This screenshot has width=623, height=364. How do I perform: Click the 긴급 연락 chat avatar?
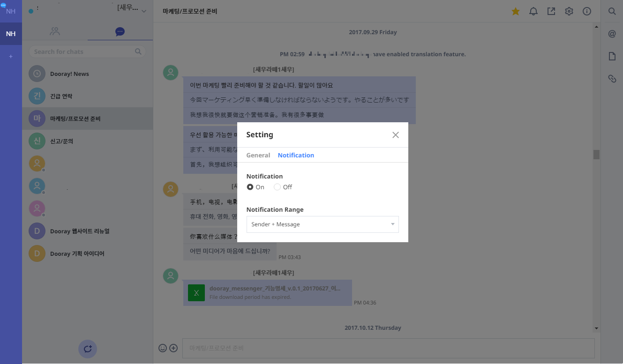pyautogui.click(x=37, y=97)
